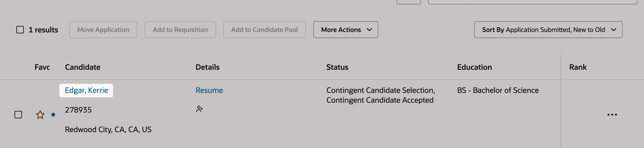
Task: Click the candidate number 278935
Action: tap(78, 110)
